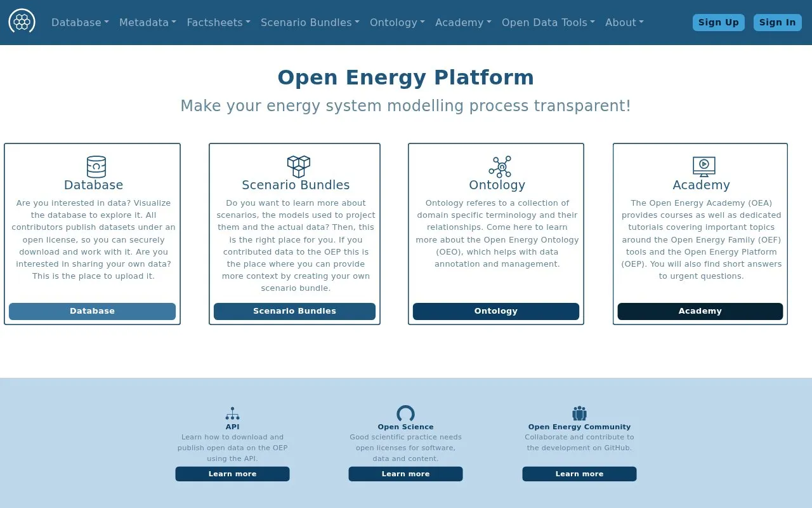This screenshot has width=812, height=508.
Task: Click the API section title text
Action: tap(232, 427)
